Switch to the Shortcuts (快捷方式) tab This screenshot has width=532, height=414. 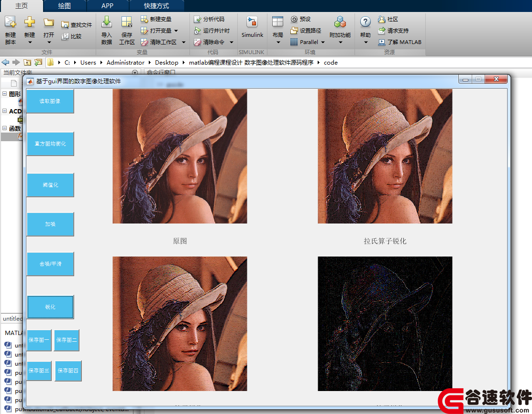pos(156,6)
